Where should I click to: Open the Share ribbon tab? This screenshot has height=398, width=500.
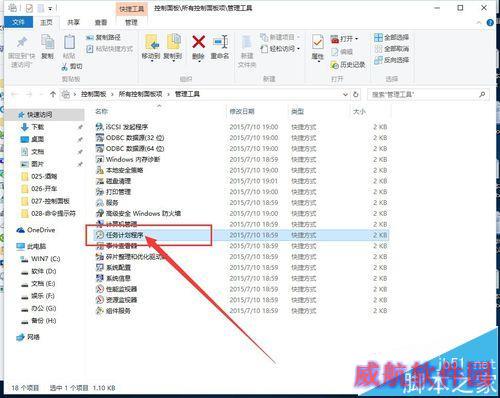pyautogui.click(x=73, y=22)
